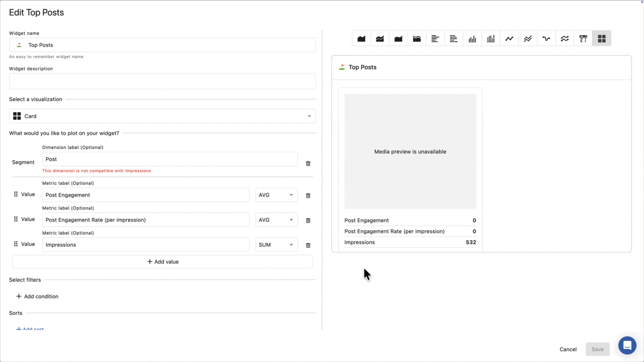Remove the Post Engagement metric with trash icon
This screenshot has height=362, width=644.
[x=308, y=196]
